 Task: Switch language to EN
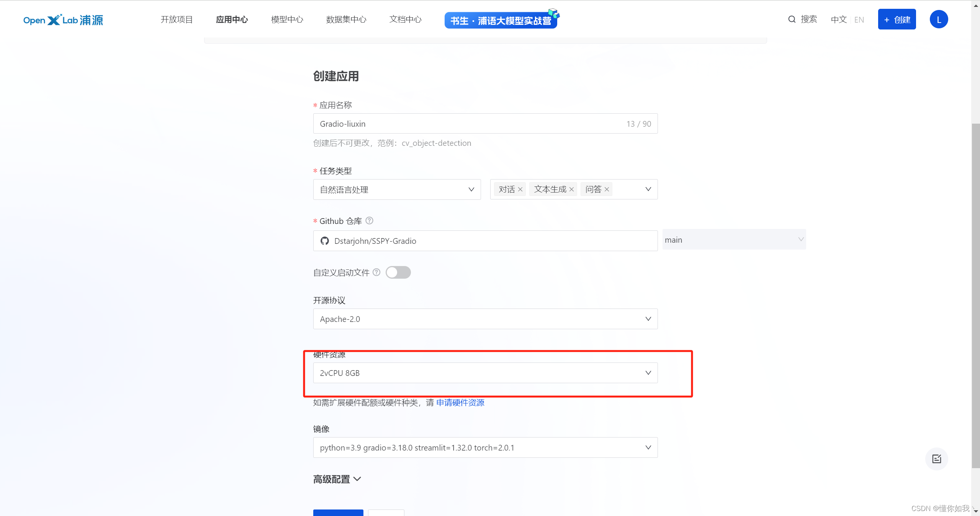(859, 20)
